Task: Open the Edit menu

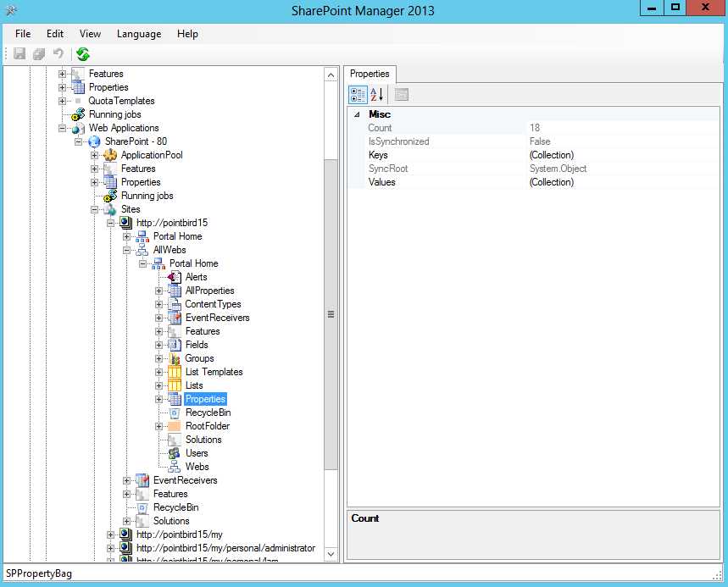Action: [55, 34]
